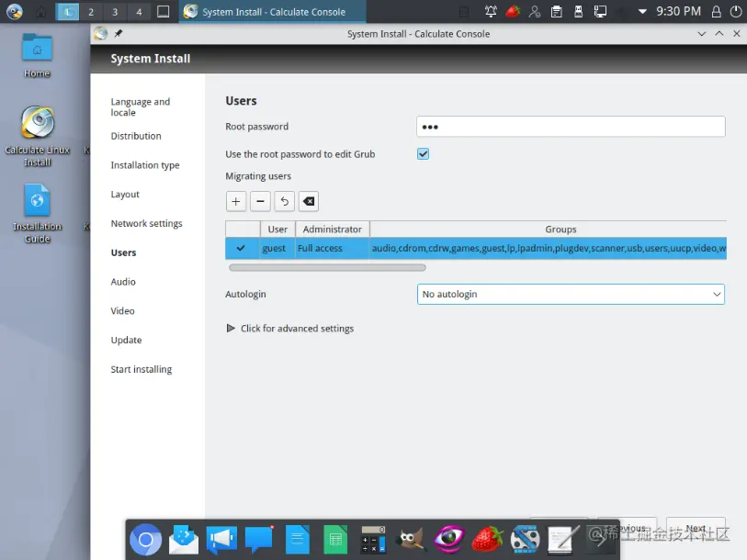Open the strawberry music player in the dock
Screen dimensions: 747x560
click(487, 540)
